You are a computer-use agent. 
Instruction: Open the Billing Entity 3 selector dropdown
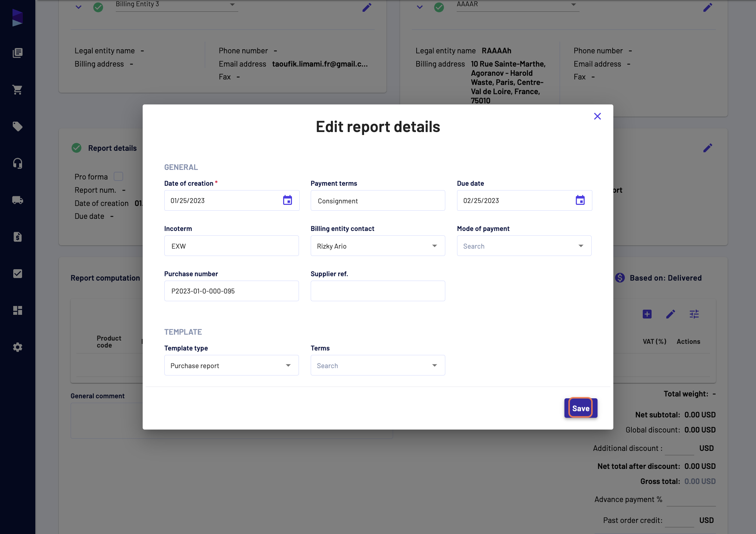click(177, 5)
